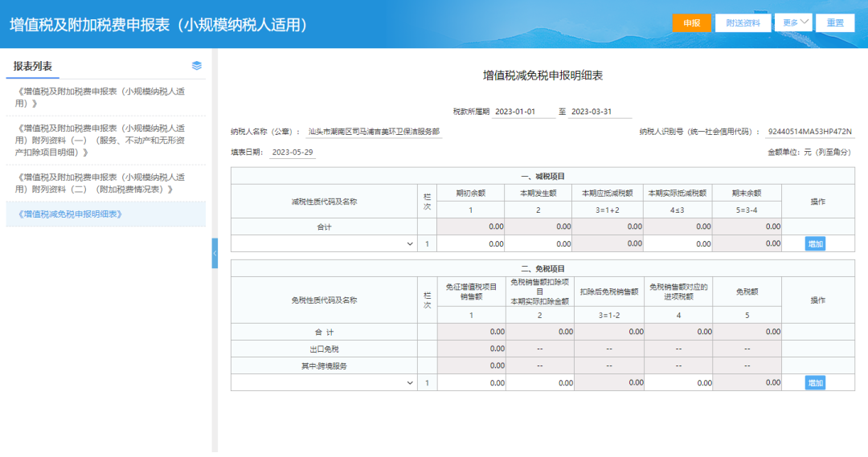Click 免征增值税项目销售额 input in 免税项目 row 1

(472, 382)
